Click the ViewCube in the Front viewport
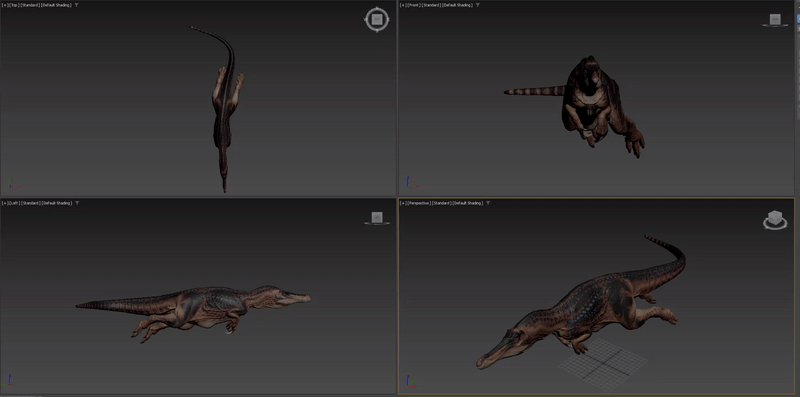This screenshot has height=397, width=800. click(775, 19)
